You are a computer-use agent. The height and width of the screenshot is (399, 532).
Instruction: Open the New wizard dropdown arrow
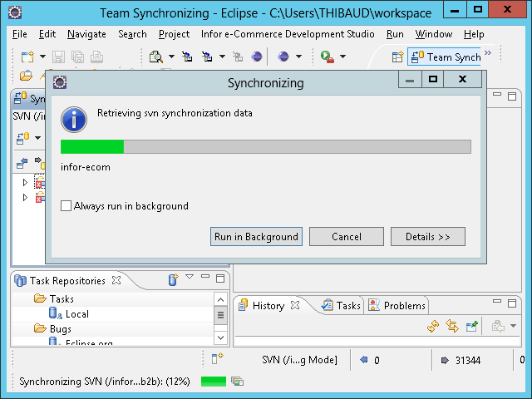(42, 57)
